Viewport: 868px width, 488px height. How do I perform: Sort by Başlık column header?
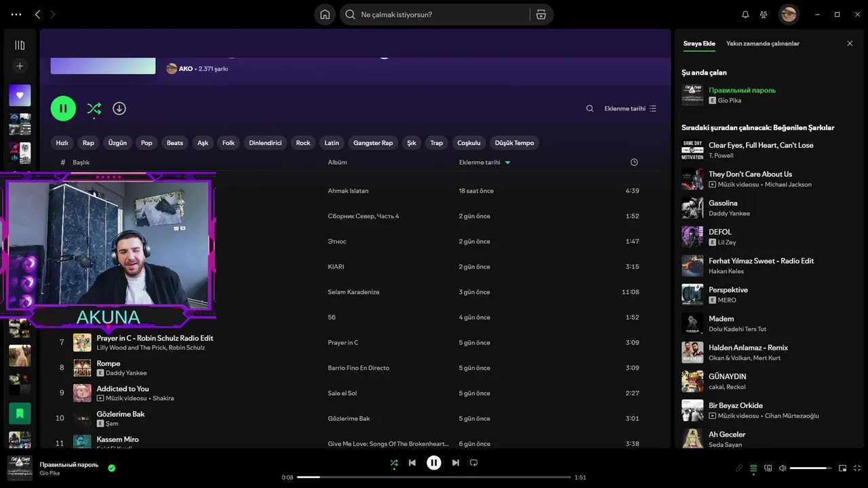(x=81, y=163)
